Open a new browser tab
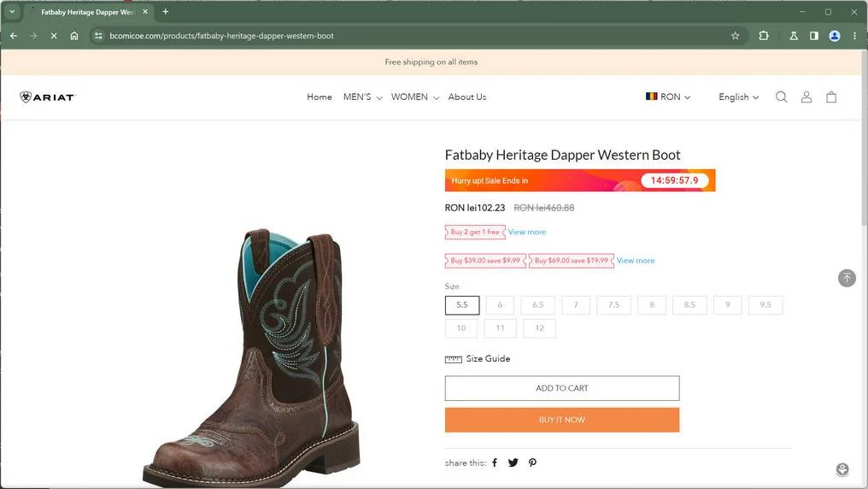The width and height of the screenshot is (868, 489). [165, 12]
